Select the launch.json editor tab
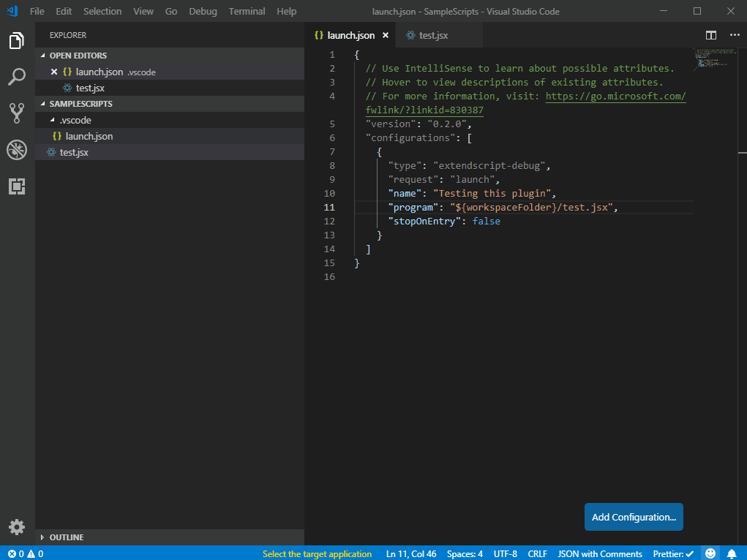 tap(350, 35)
